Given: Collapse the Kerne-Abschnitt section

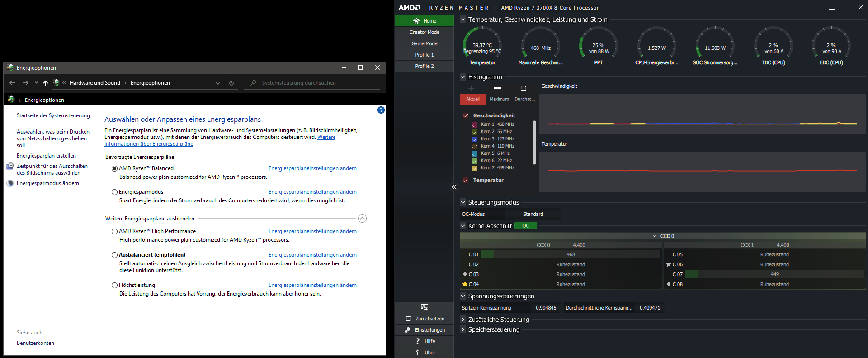Looking at the screenshot, I should [463, 226].
